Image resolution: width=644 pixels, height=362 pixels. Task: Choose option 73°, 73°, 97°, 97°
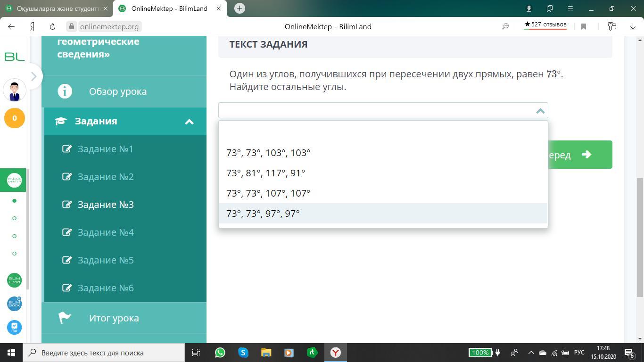263,214
